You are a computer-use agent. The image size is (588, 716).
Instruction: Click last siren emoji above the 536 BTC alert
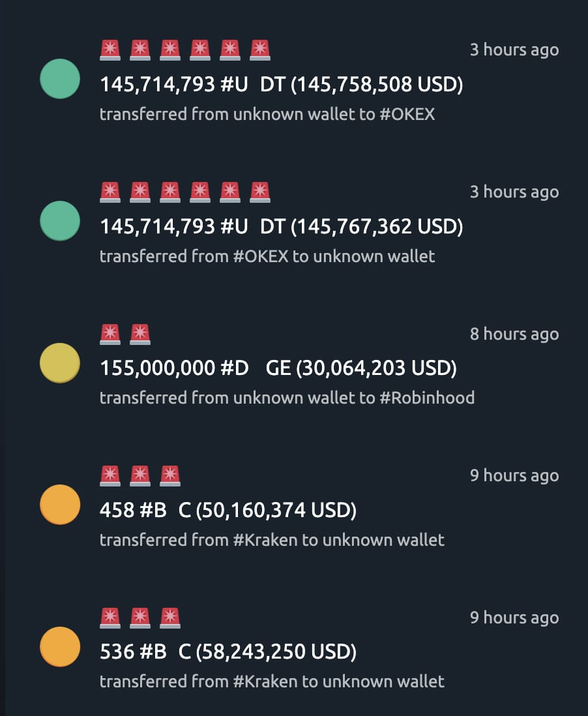click(x=170, y=618)
